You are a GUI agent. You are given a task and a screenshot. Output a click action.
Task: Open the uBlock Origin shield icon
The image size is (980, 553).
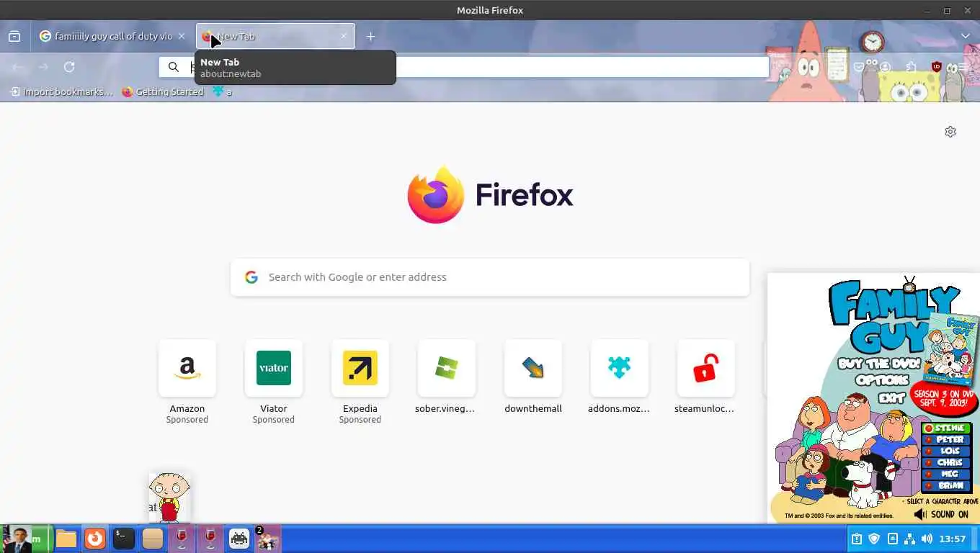937,67
